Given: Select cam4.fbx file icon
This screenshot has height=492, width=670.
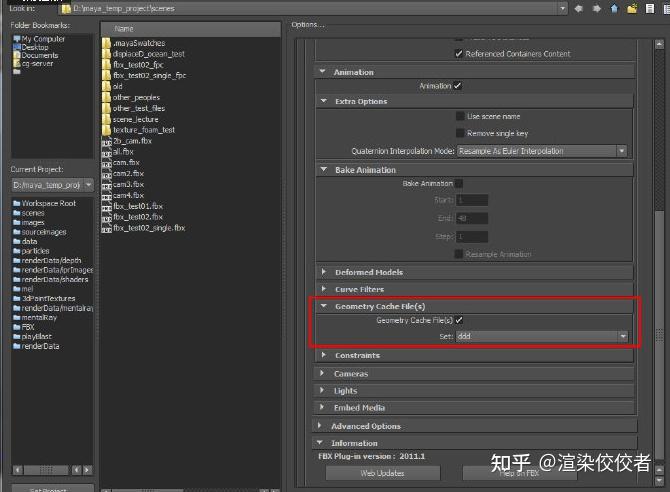Looking at the screenshot, I should click(x=106, y=196).
